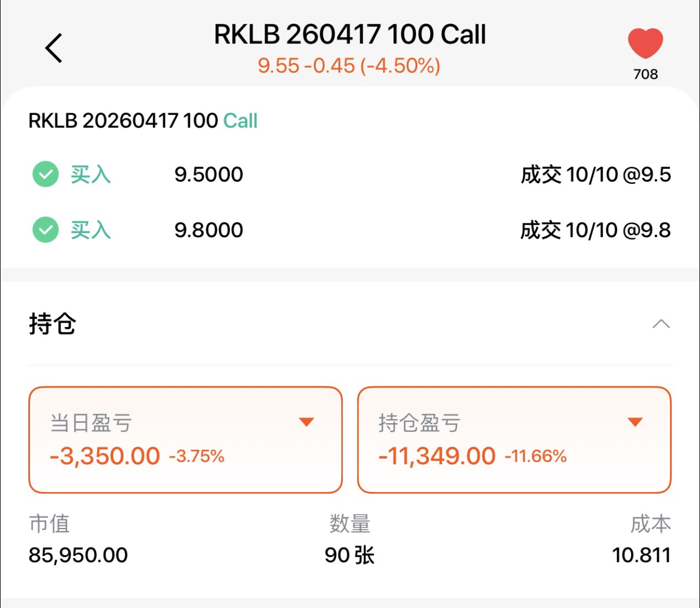Tap the 当日盈亏 -3,350.00 card

click(x=185, y=440)
